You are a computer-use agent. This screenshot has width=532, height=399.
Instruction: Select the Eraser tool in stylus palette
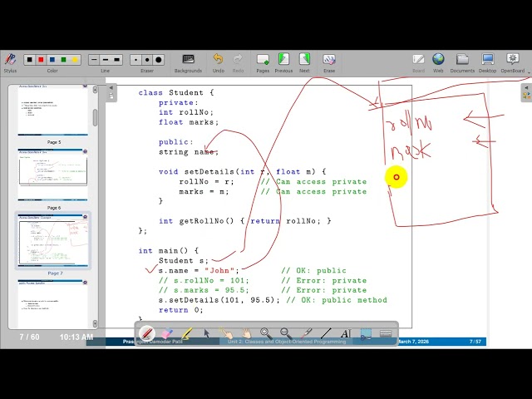166,333
